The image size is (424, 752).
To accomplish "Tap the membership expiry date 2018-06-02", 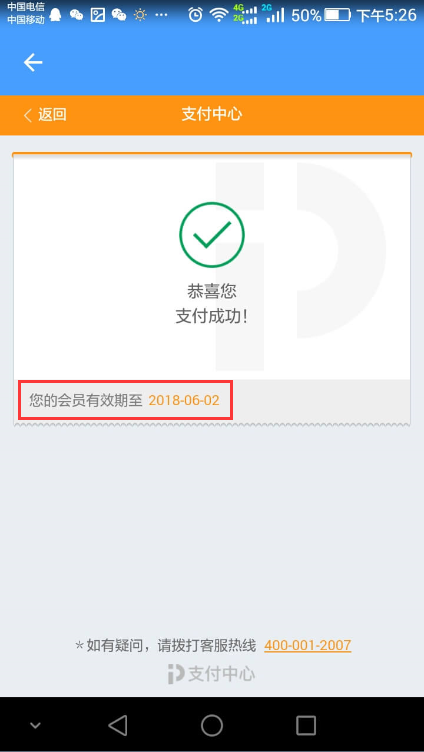I will click(x=184, y=400).
